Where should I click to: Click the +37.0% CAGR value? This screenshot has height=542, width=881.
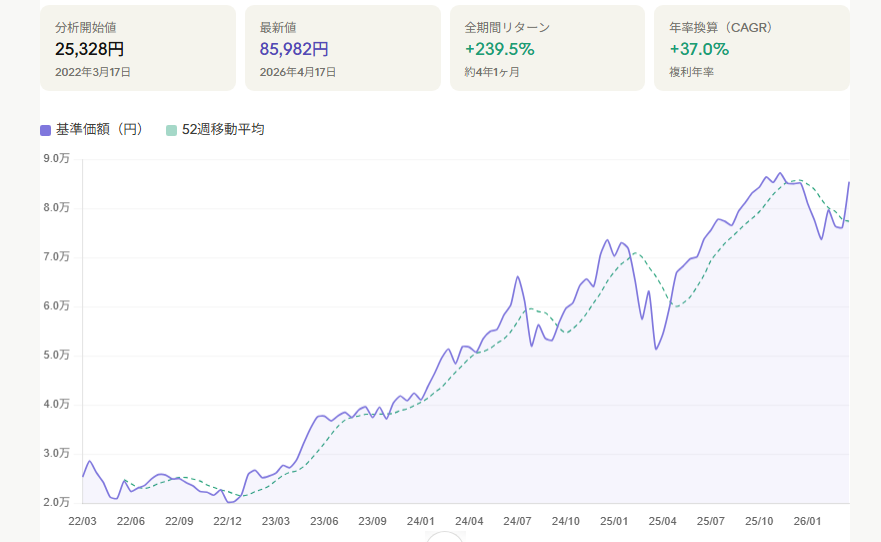point(699,49)
